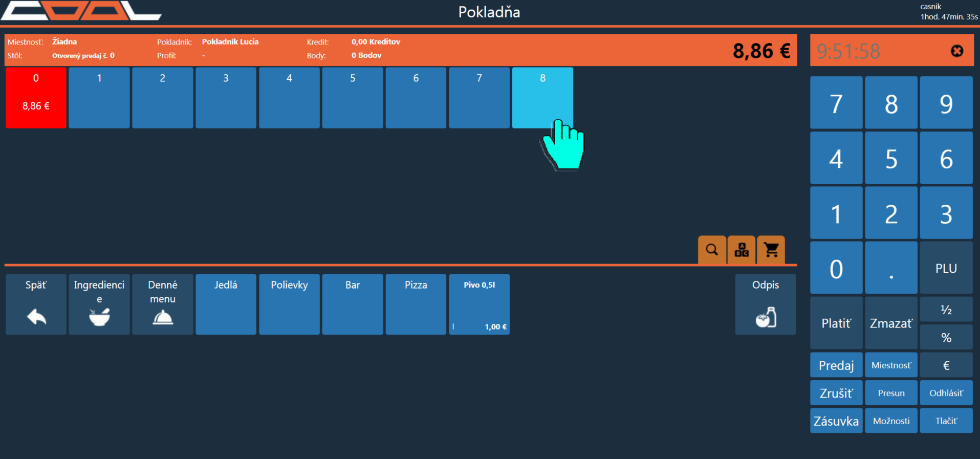This screenshot has height=459, width=980.
Task: Click the Odpis write-off button
Action: pyautogui.click(x=765, y=304)
